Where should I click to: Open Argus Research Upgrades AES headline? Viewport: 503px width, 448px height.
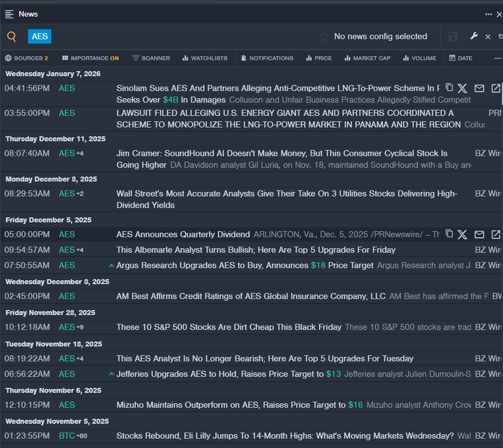tap(245, 265)
